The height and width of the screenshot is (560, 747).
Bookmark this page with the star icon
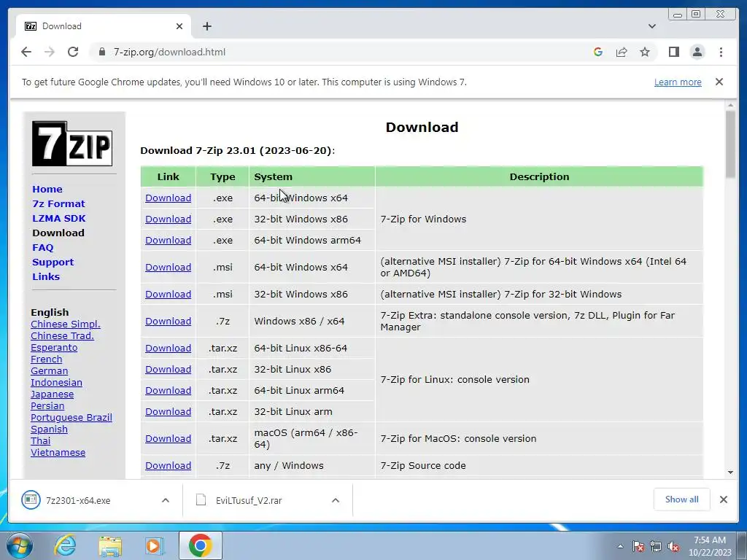click(645, 52)
